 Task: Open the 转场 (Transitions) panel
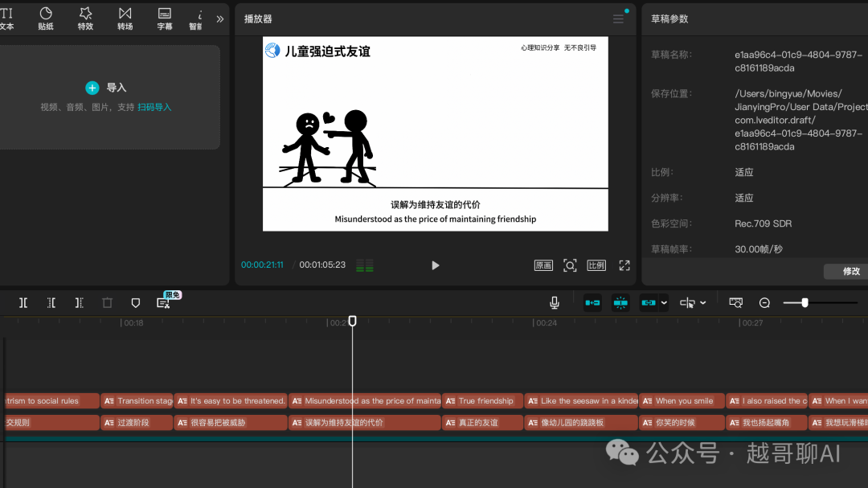(x=125, y=18)
